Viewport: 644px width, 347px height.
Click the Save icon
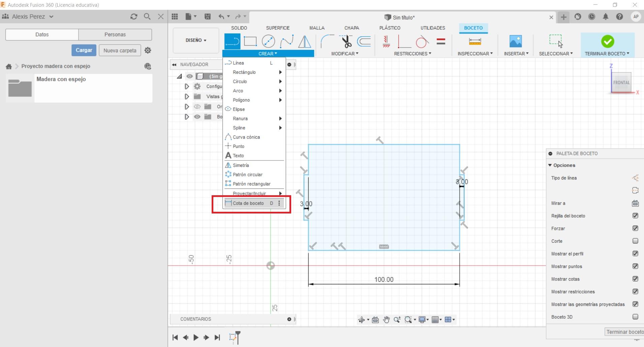click(208, 17)
